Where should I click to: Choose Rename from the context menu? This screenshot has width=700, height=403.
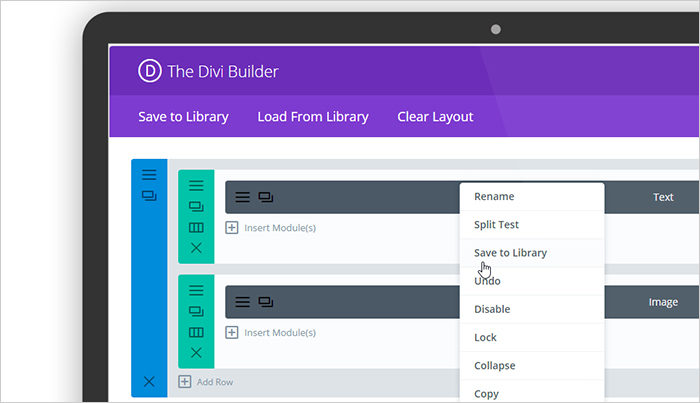coord(494,197)
